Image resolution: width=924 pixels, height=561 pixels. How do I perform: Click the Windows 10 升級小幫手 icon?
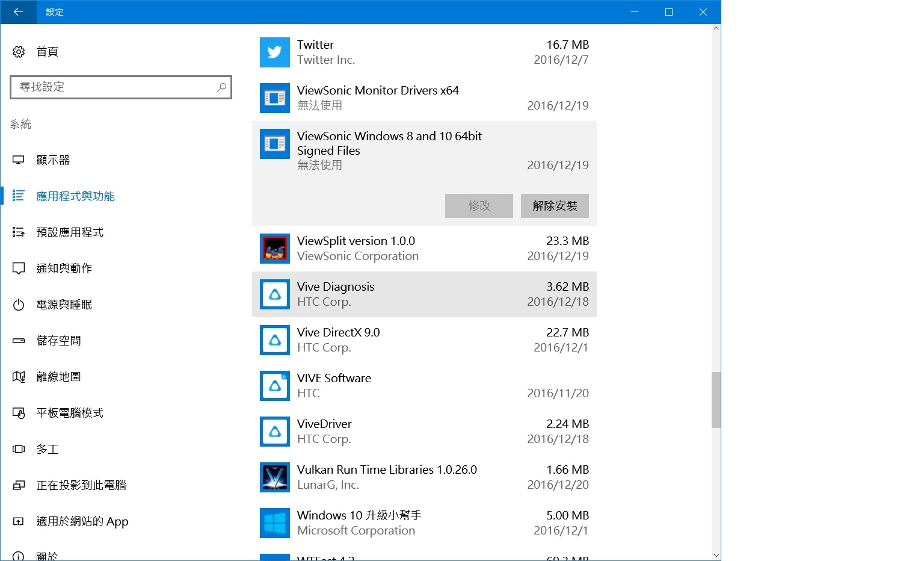pyautogui.click(x=275, y=523)
